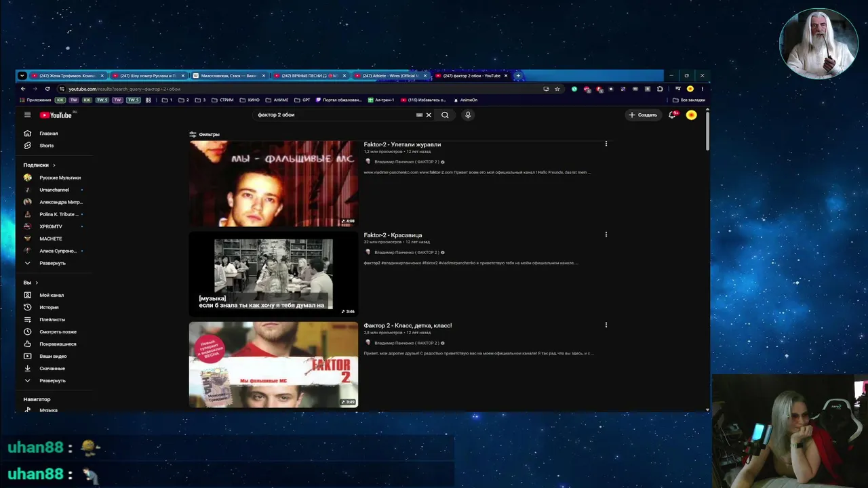Switch to the Athlete - Wires browser tab
This screenshot has width=868, height=488.
(x=390, y=76)
